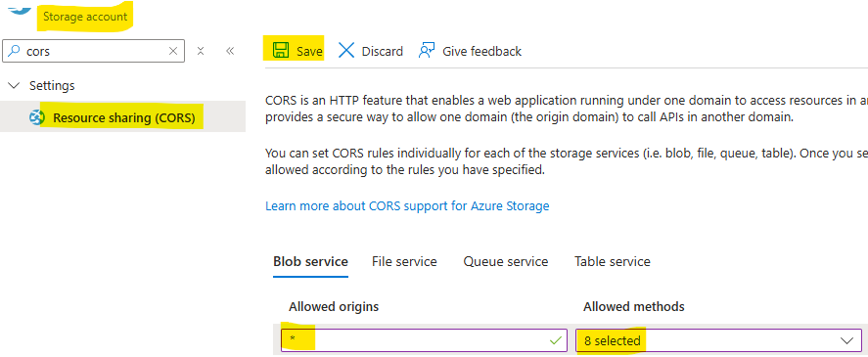Click the chevron arrow of 8 selected
The width and height of the screenshot is (868, 357).
pos(847,340)
